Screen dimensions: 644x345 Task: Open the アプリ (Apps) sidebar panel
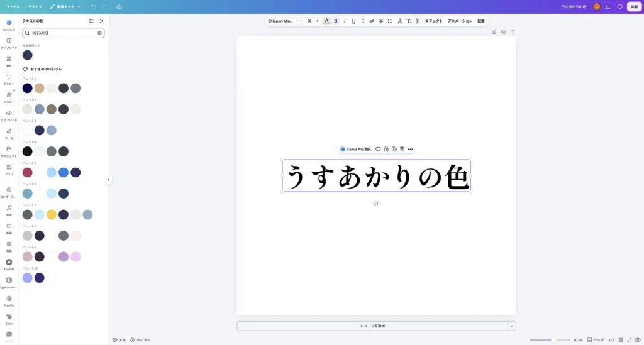click(x=9, y=170)
